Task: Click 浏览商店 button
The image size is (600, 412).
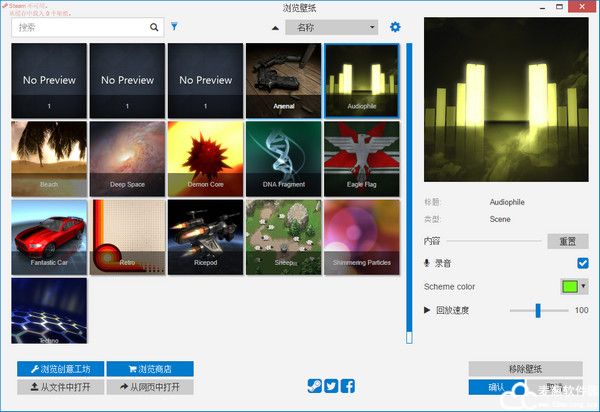Action: 149,369
